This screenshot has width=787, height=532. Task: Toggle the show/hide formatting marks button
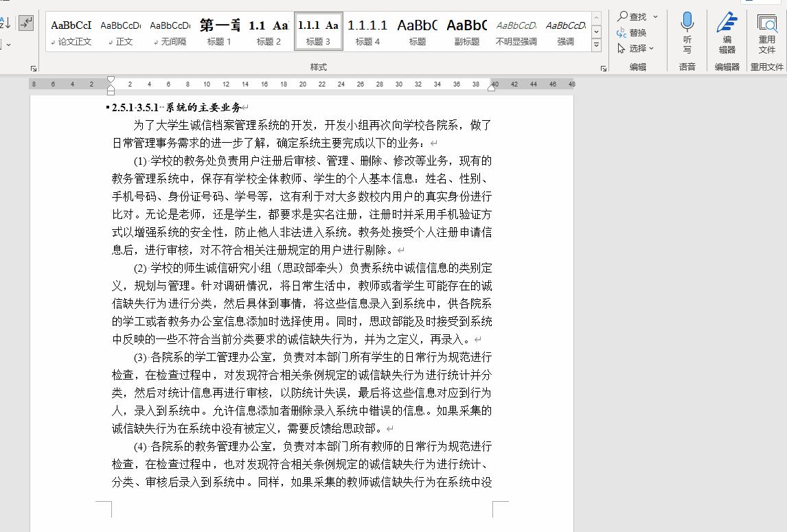click(26, 22)
